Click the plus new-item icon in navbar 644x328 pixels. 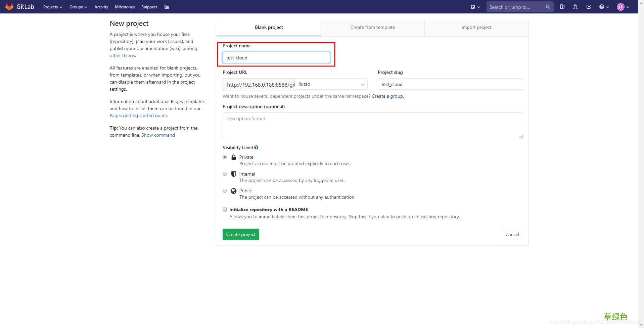click(x=473, y=7)
